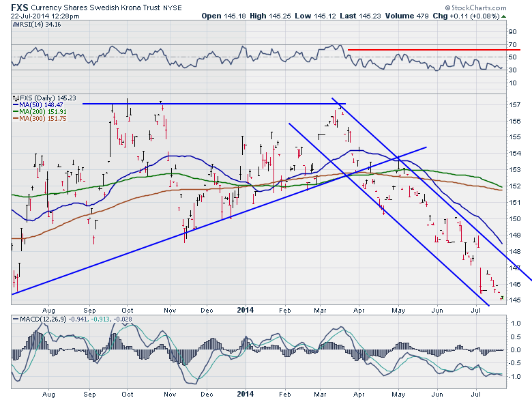Click the 22-Jul-2014 12:28pm timestamp

point(45,16)
